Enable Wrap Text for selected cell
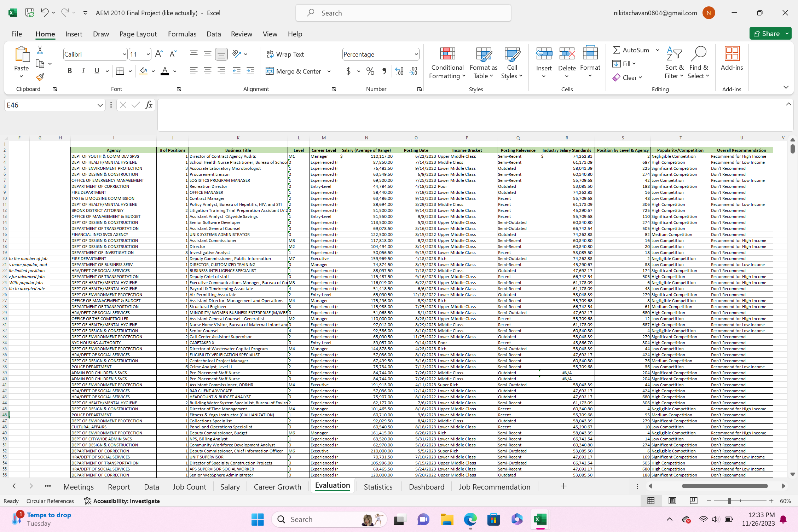 pyautogui.click(x=286, y=54)
